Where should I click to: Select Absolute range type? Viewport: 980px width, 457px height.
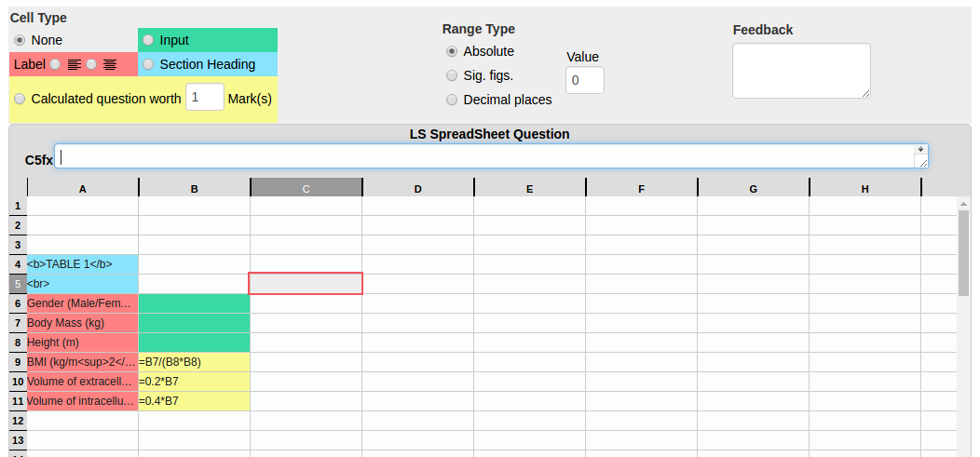[451, 51]
